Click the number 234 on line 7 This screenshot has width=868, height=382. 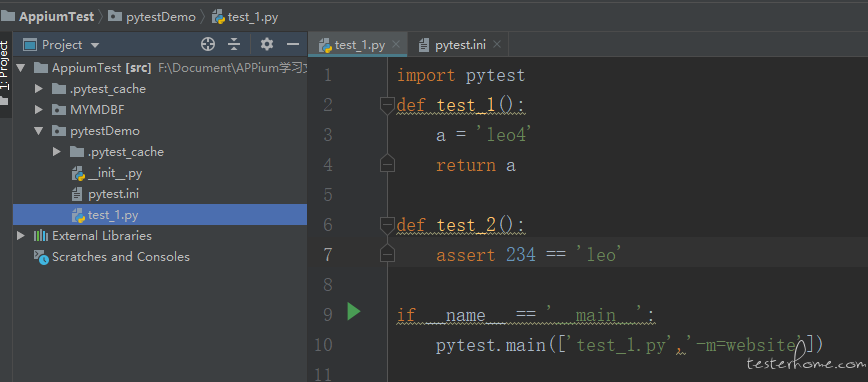point(520,255)
